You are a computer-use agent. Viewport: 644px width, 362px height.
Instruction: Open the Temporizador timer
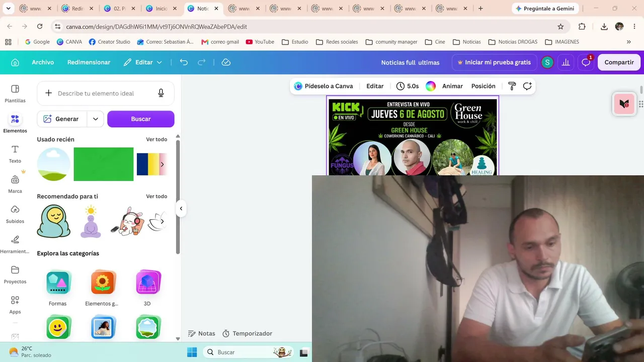click(247, 333)
